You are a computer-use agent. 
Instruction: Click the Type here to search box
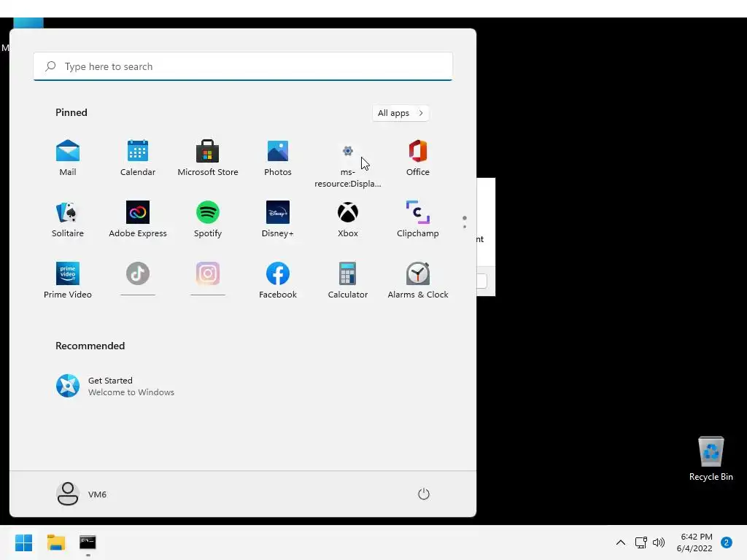click(243, 66)
